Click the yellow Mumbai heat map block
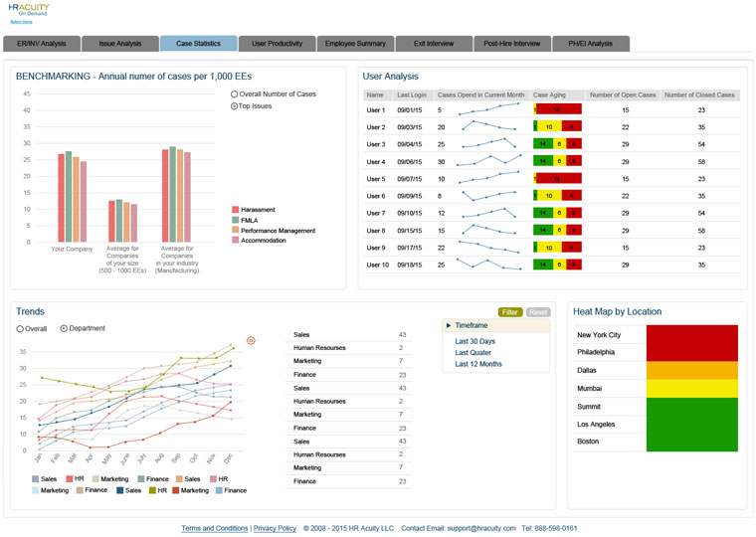 [692, 389]
